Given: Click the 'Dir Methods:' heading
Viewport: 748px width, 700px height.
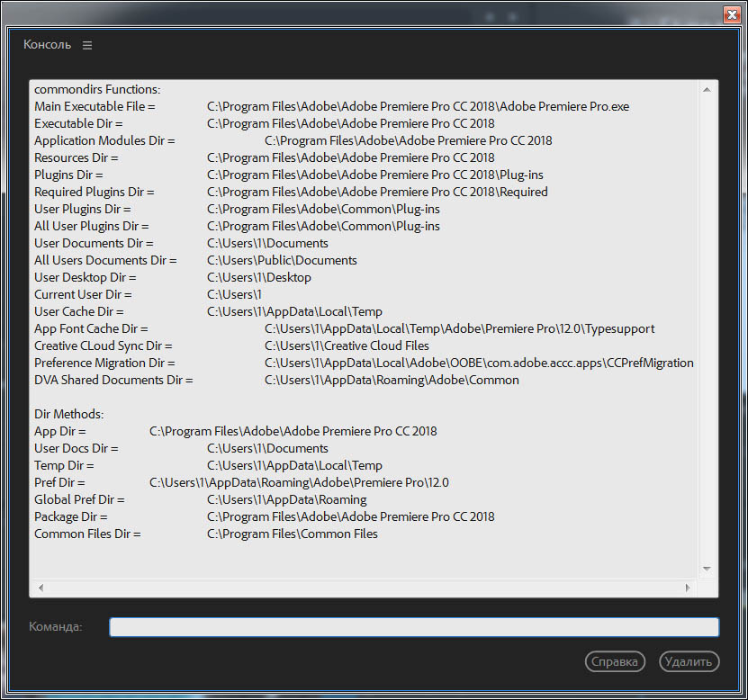Looking at the screenshot, I should click(x=68, y=415).
